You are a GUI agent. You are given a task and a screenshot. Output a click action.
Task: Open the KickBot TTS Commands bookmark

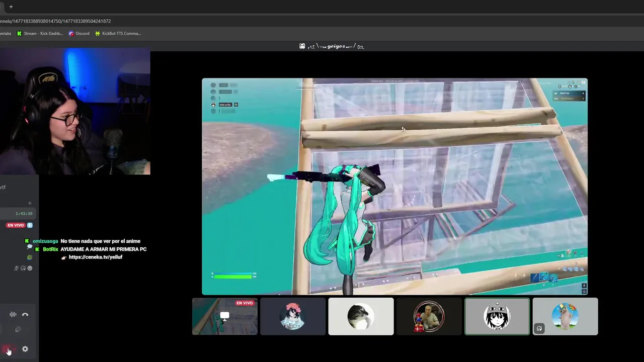[118, 34]
